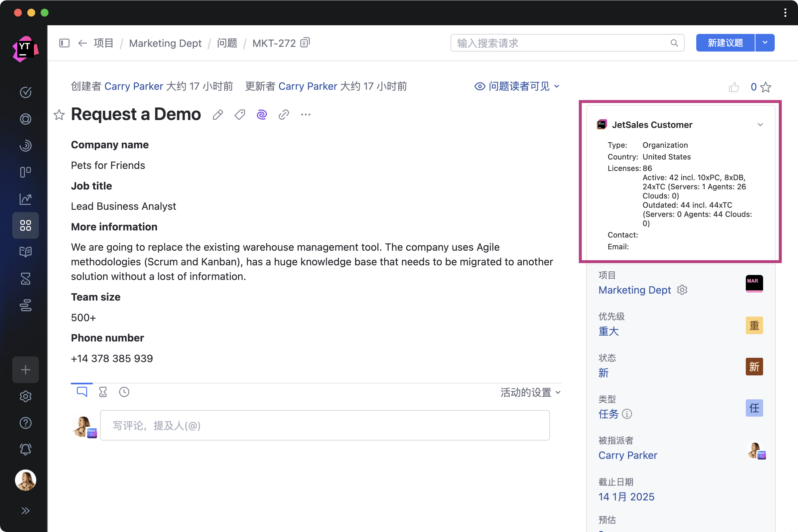This screenshot has width=798, height=532.
Task: Star the Request a Demo issue
Action: [x=59, y=115]
